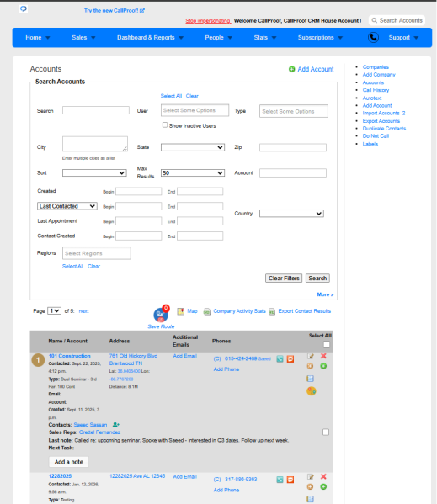Click the More » link
Image resolution: width=437 pixels, height=504 pixels.
pyautogui.click(x=325, y=294)
